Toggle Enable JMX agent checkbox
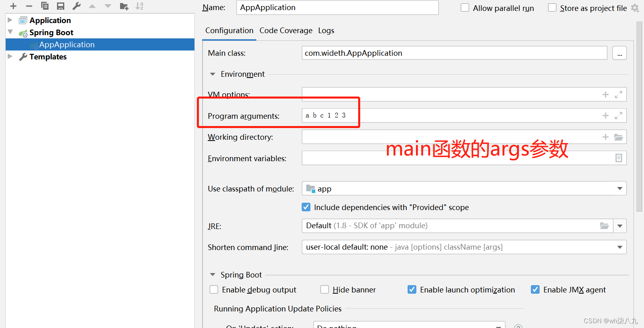644x328 pixels. 535,290
